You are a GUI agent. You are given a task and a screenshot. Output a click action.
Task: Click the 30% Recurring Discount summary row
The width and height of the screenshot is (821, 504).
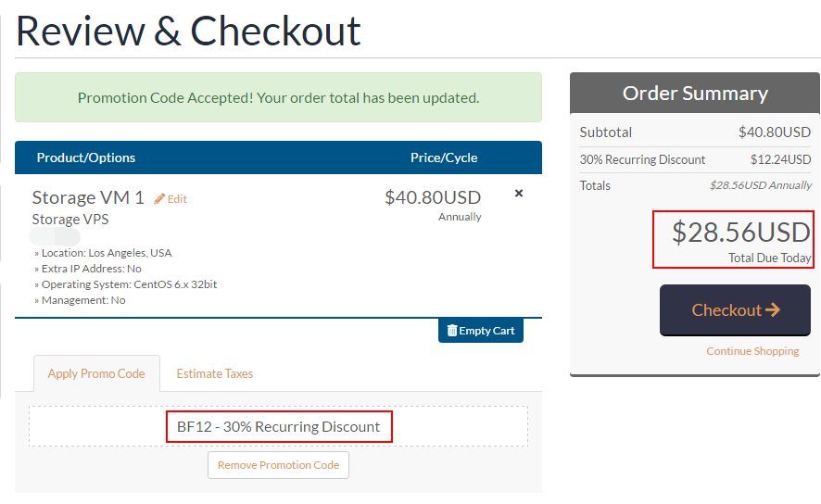(x=695, y=159)
